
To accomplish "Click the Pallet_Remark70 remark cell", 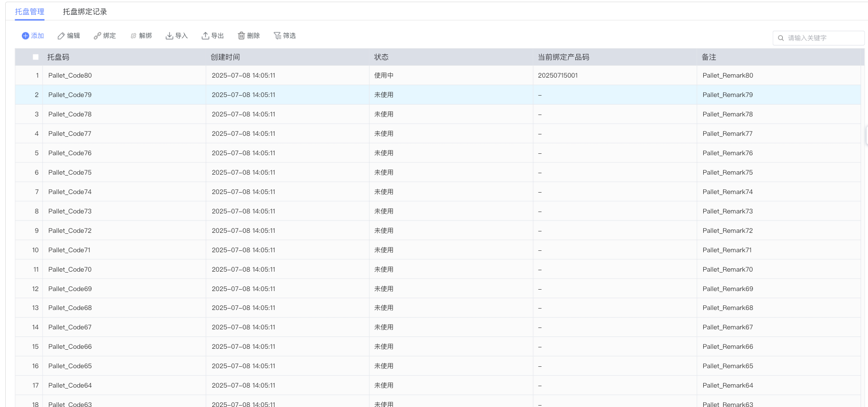I will pyautogui.click(x=727, y=270).
